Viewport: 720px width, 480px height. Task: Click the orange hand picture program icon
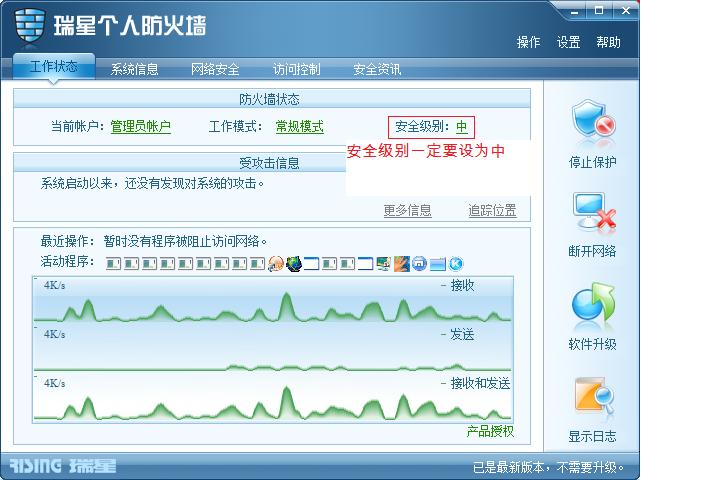coord(401,264)
